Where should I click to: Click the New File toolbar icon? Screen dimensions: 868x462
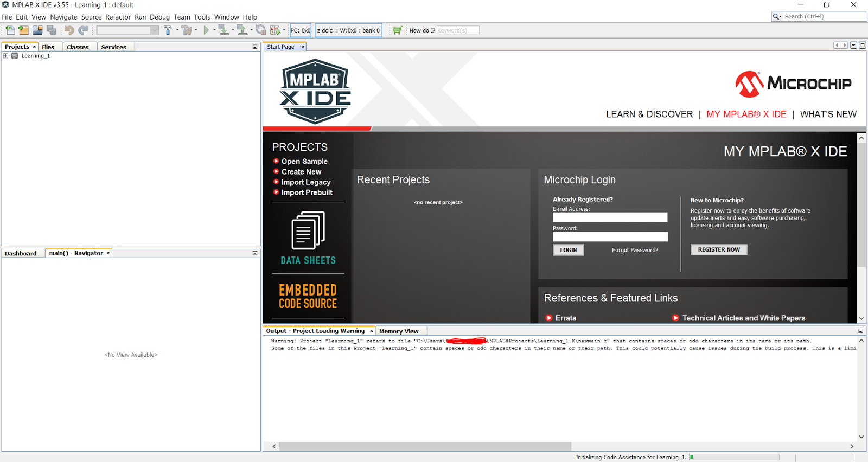pyautogui.click(x=10, y=30)
